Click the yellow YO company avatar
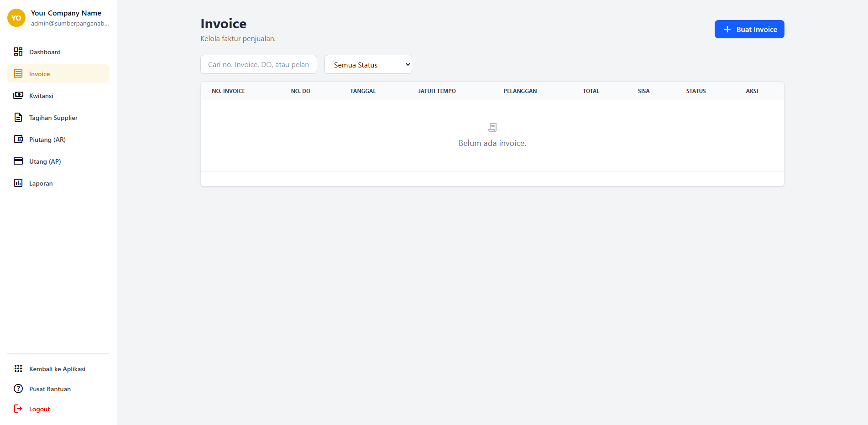 pos(16,18)
